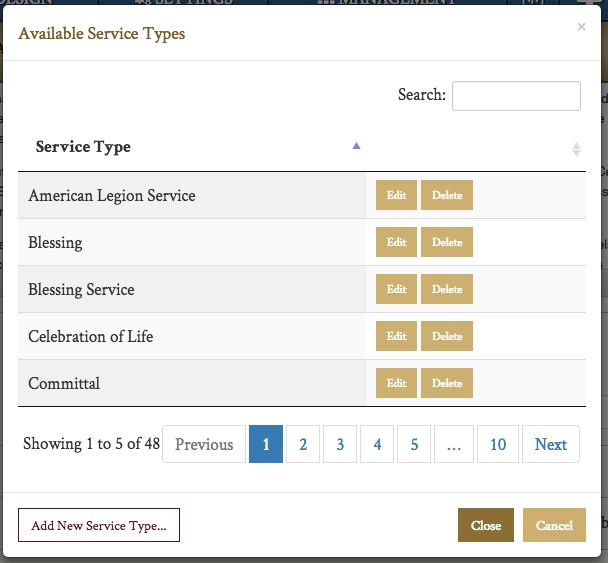This screenshot has width=608, height=563.
Task: Edit the Blessing Service row
Action: [x=396, y=290]
